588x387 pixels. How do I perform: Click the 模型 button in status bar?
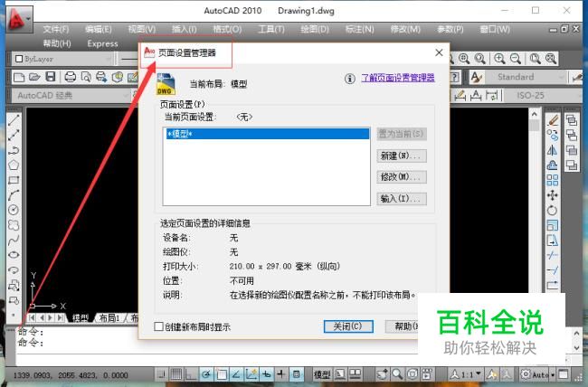click(322, 373)
